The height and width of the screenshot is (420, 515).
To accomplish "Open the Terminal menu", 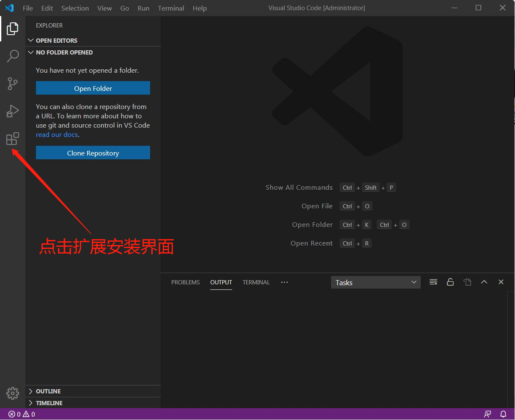I will pos(171,8).
